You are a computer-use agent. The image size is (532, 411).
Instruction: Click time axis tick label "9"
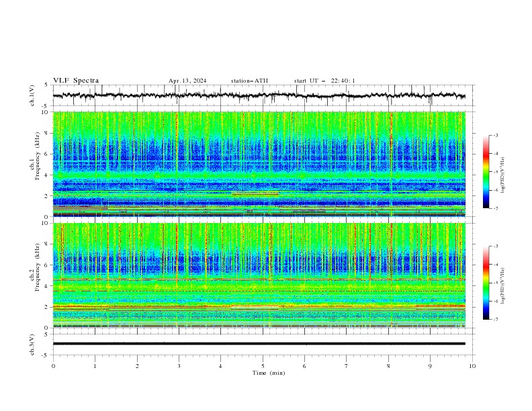(430, 366)
